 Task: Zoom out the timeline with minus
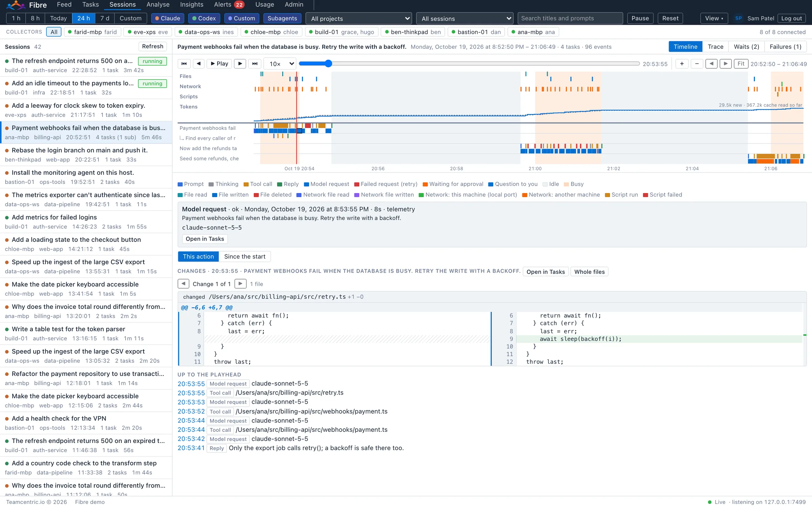pos(697,64)
